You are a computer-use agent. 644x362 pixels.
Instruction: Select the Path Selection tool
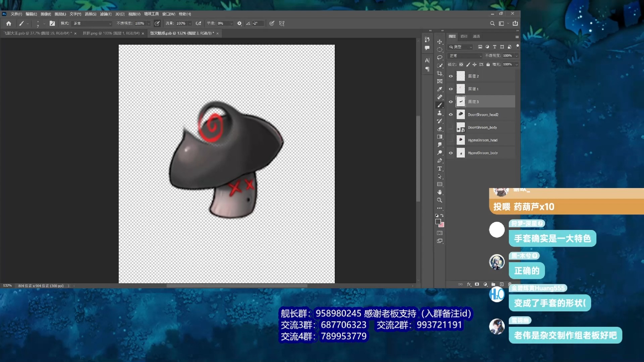439,177
